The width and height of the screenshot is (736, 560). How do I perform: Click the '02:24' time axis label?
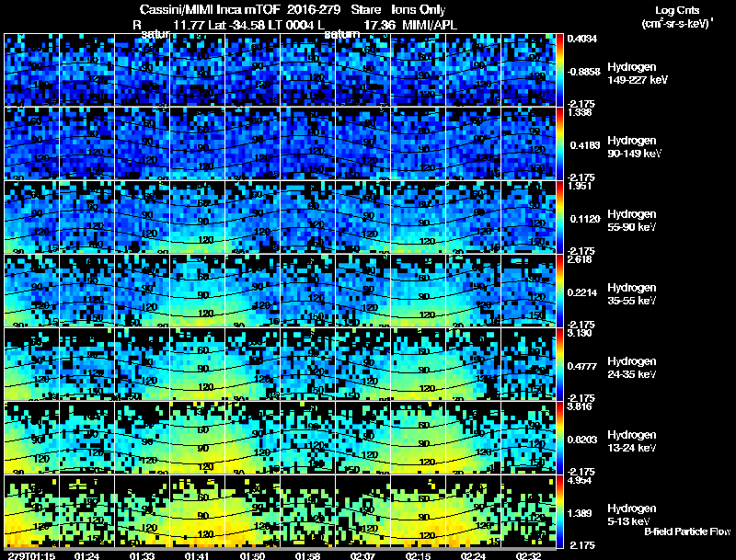pos(473,555)
